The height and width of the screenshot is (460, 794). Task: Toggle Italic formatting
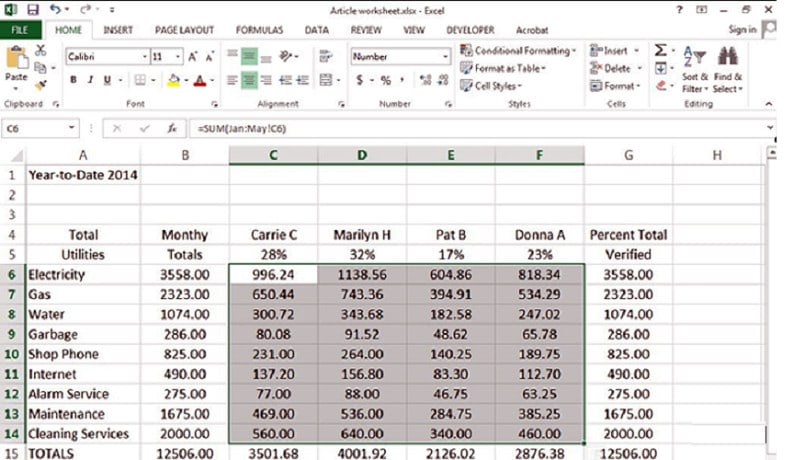[x=90, y=80]
